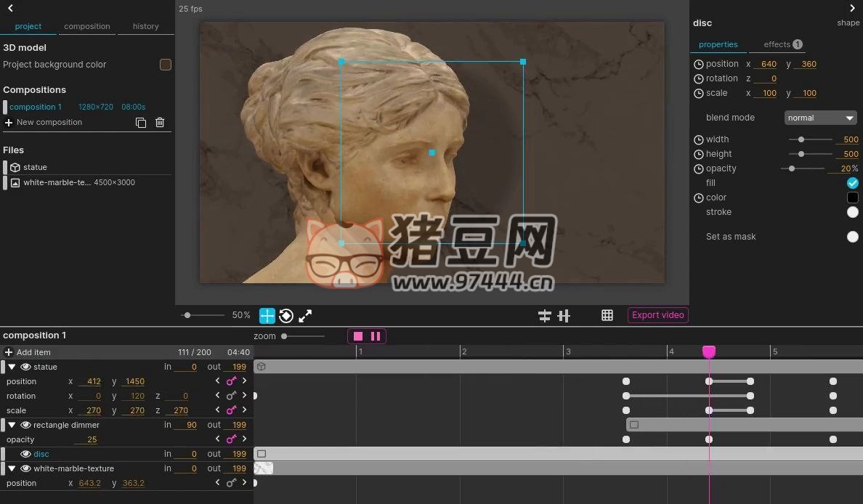Pause playback with the pause button

(376, 336)
